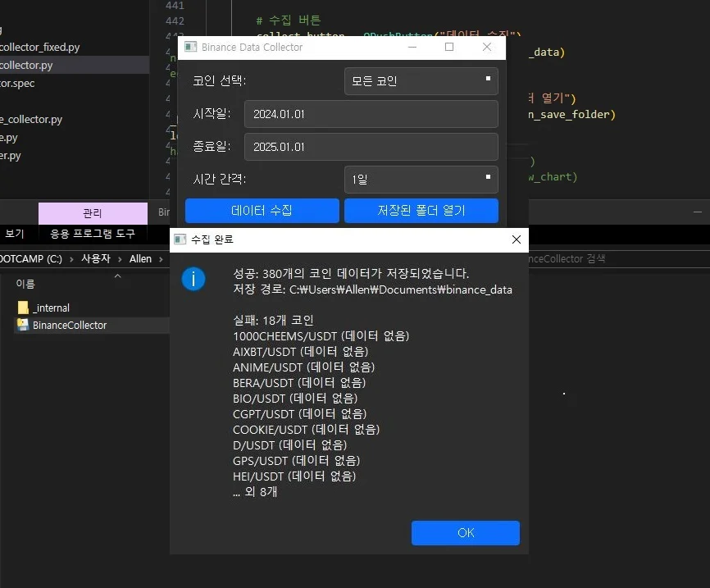This screenshot has width=710, height=588.
Task: Click the 저장된 폴더 열기 button
Action: point(421,211)
